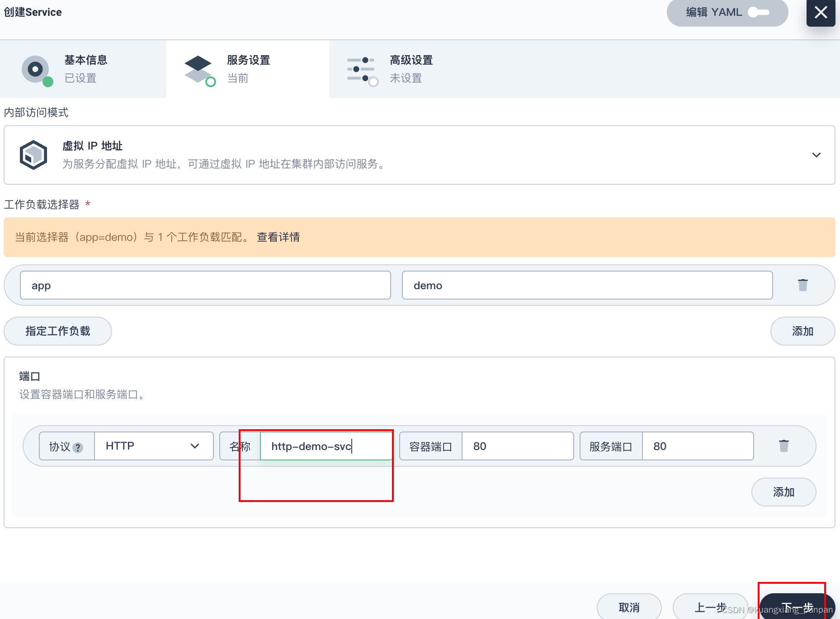The image size is (840, 619).
Task: Click the 端口 section heading
Action: [x=30, y=376]
